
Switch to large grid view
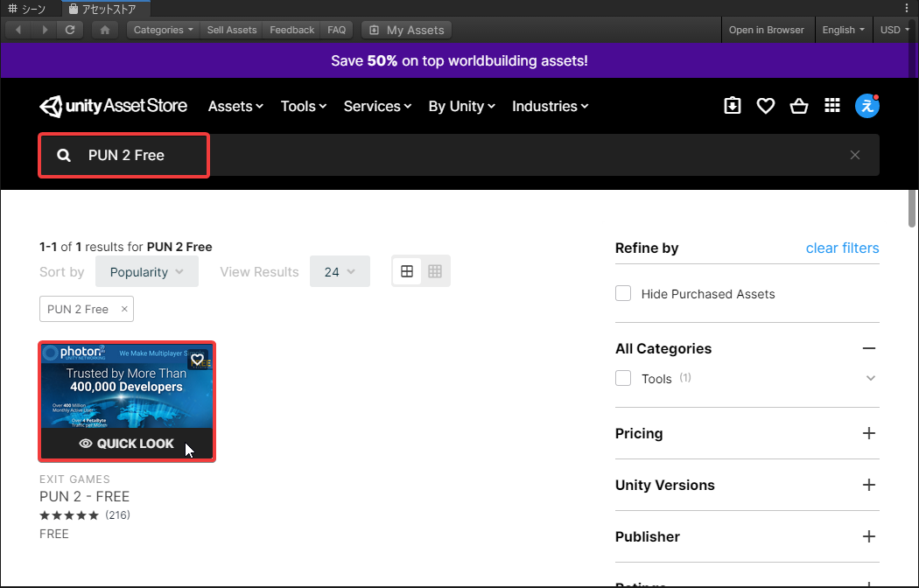[407, 271]
